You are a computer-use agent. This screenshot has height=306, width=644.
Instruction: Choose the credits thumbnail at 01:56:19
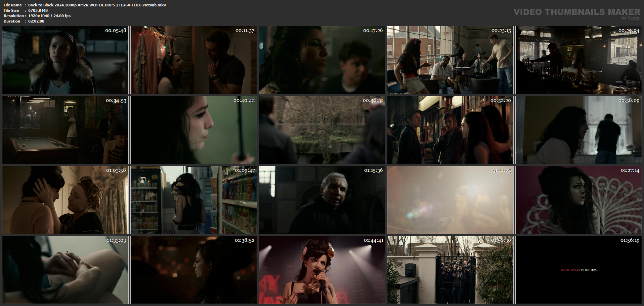(578, 270)
